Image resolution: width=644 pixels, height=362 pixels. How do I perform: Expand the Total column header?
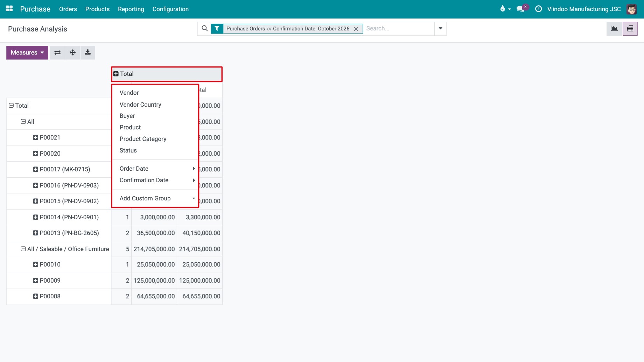pyautogui.click(x=167, y=74)
